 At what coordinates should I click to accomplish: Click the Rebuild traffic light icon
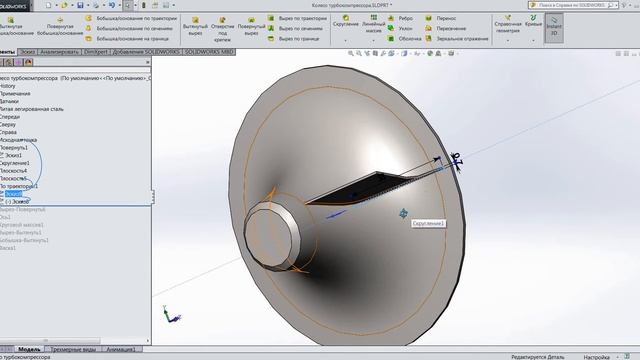tap(144, 5)
